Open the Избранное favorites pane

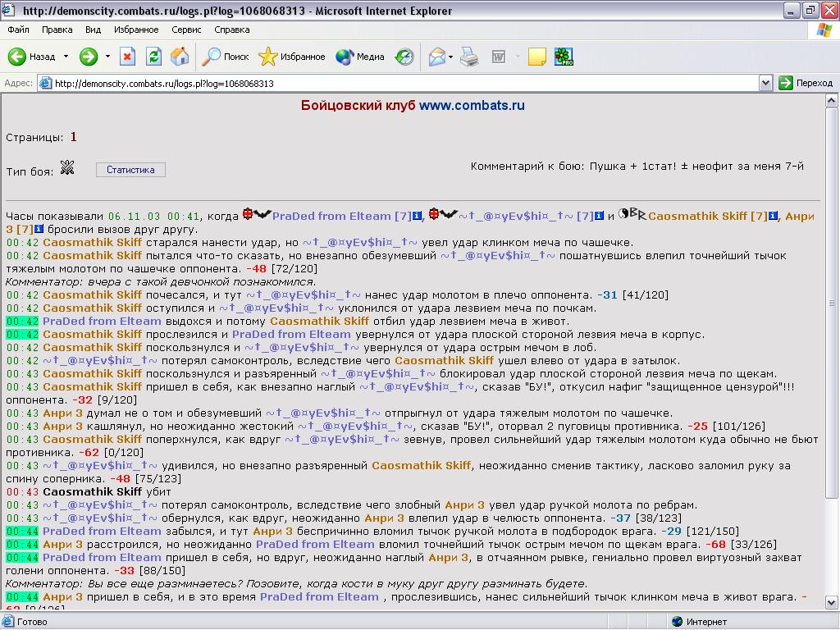click(292, 57)
